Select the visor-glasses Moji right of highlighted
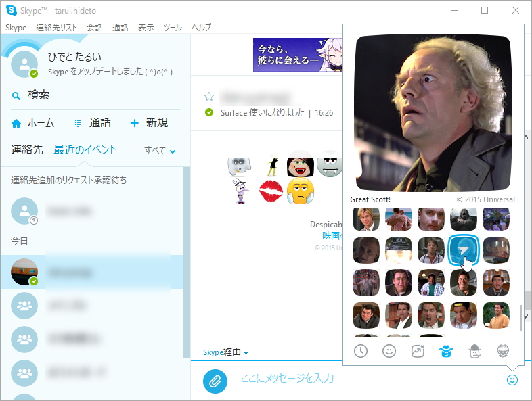 point(496,250)
